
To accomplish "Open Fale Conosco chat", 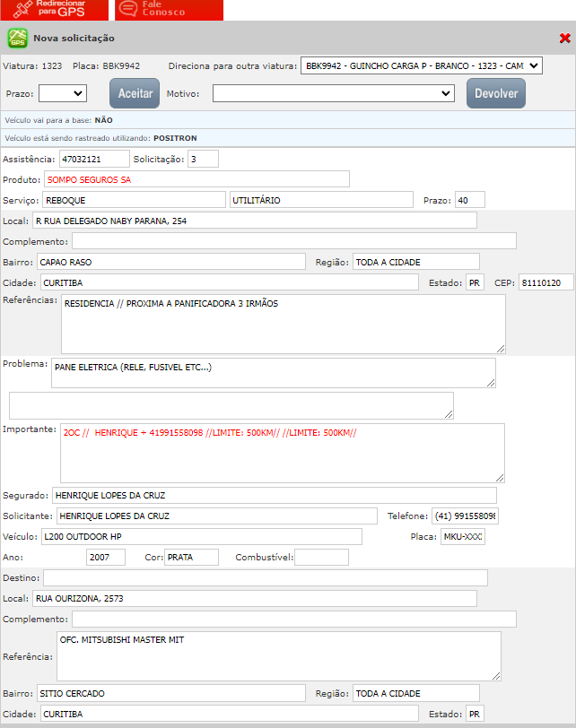I will click(x=169, y=9).
